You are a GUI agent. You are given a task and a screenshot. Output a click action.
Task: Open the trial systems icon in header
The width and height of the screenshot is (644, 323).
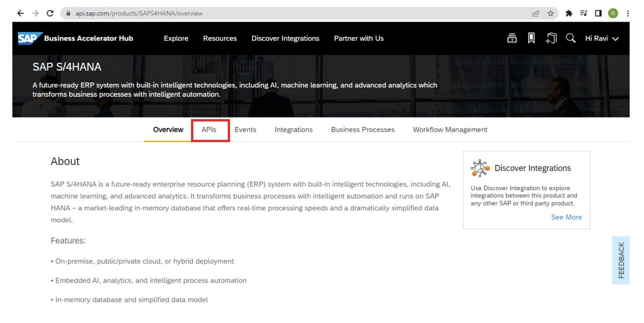512,39
